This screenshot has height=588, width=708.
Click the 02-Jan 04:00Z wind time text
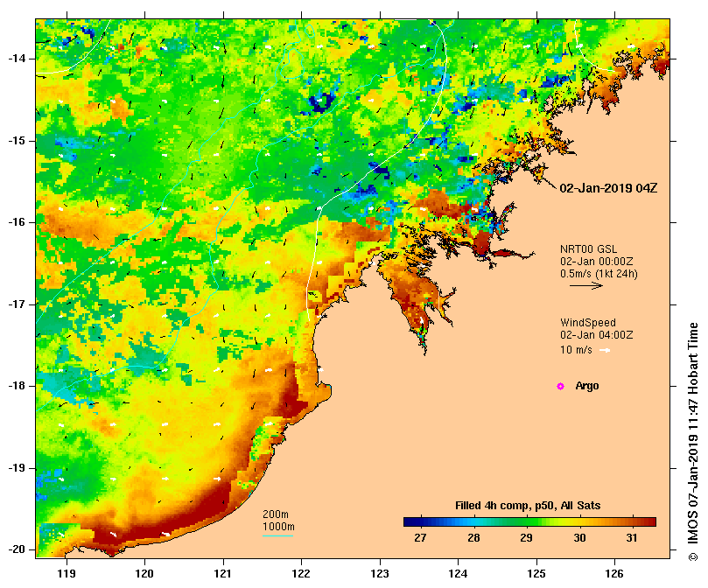tap(597, 335)
